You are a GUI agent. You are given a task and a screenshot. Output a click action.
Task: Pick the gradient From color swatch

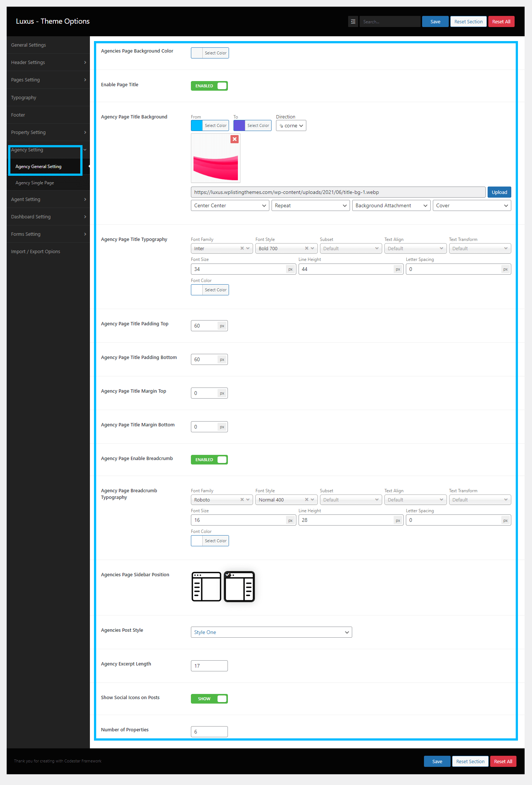(x=197, y=125)
